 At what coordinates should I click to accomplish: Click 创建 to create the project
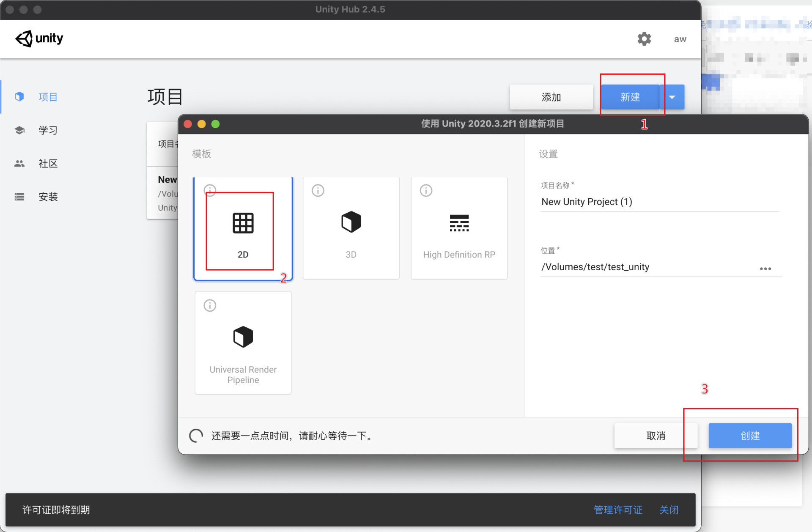[x=750, y=436]
